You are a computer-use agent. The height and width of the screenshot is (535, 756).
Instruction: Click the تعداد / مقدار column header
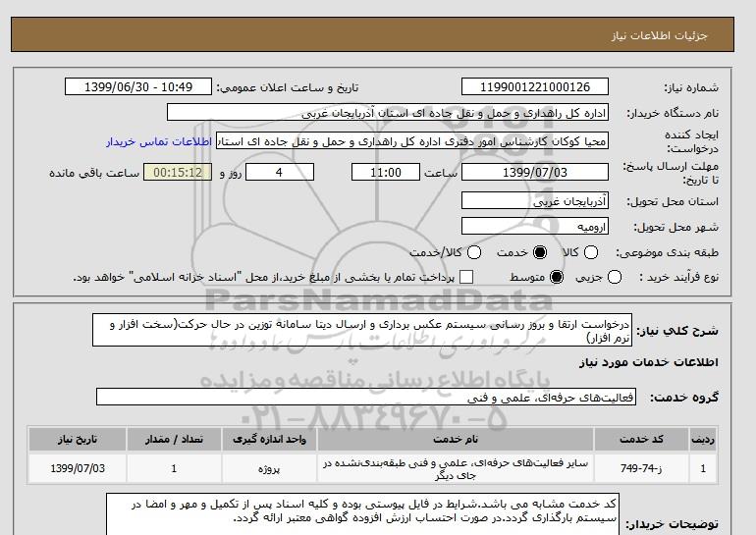tap(174, 440)
